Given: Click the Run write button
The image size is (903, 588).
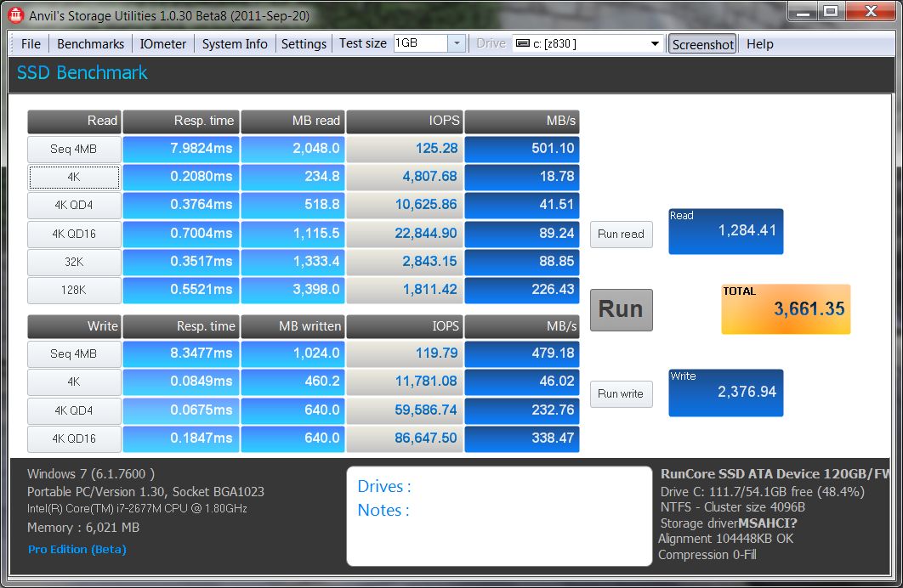Looking at the screenshot, I should [621, 393].
